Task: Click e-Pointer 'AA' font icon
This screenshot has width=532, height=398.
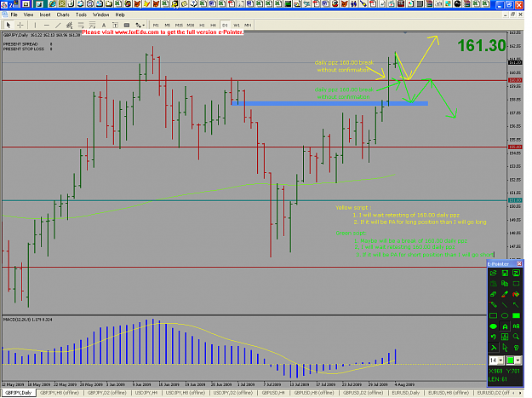Action: pos(516,326)
